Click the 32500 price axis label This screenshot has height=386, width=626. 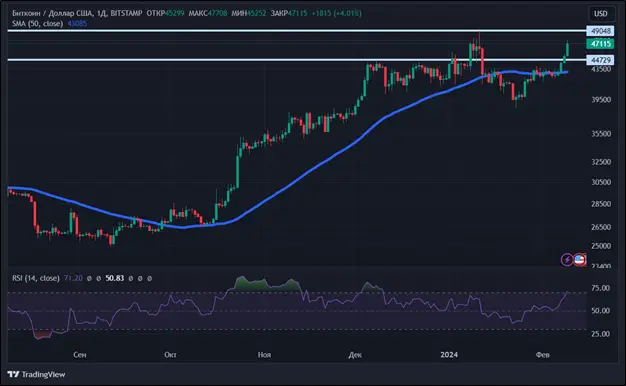601,162
